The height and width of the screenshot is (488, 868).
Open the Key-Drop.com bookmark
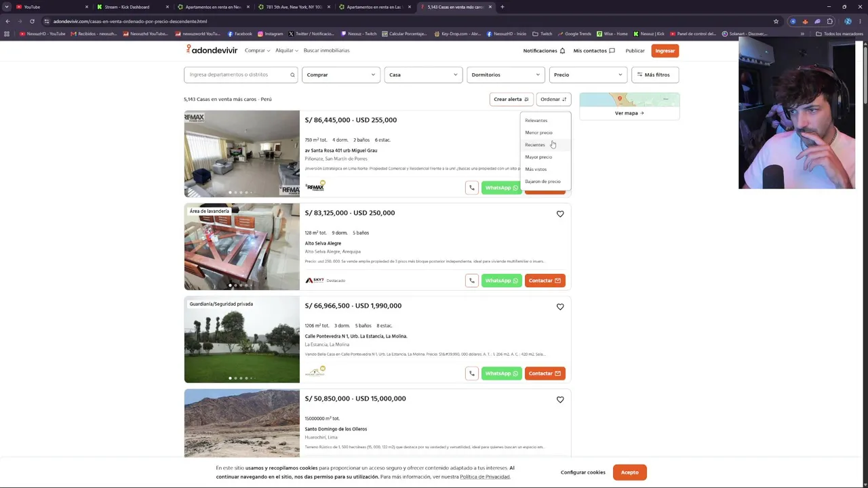pos(457,34)
